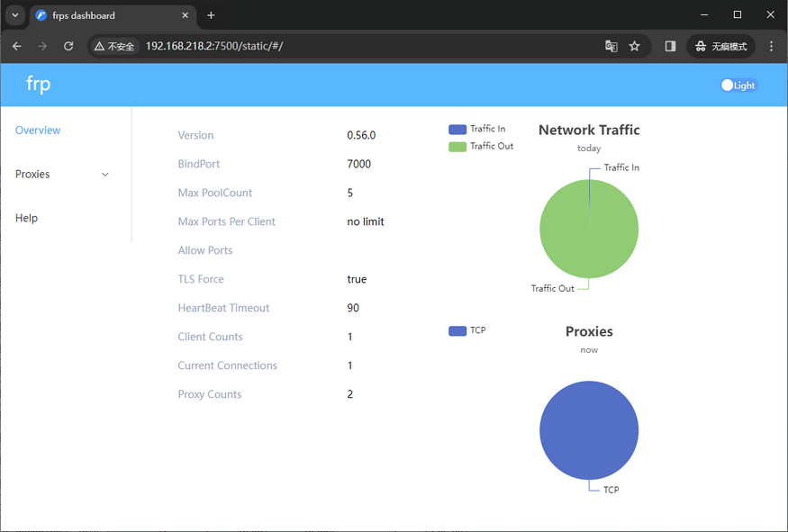Go back to previous page
The image size is (788, 532).
(17, 46)
